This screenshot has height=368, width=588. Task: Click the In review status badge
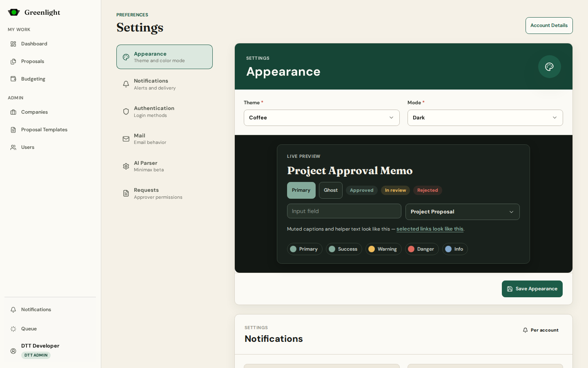(x=395, y=190)
